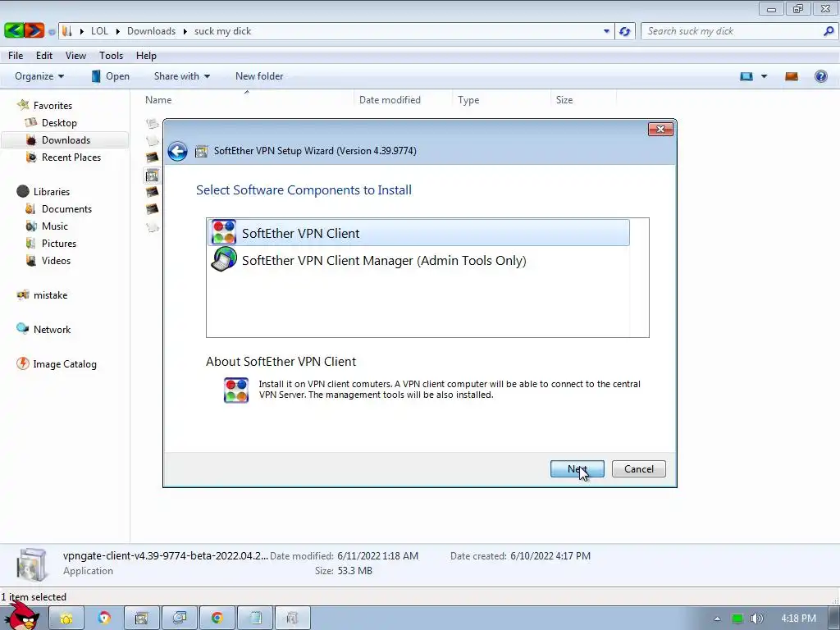Open Recent Places in navigation pane

[71, 157]
